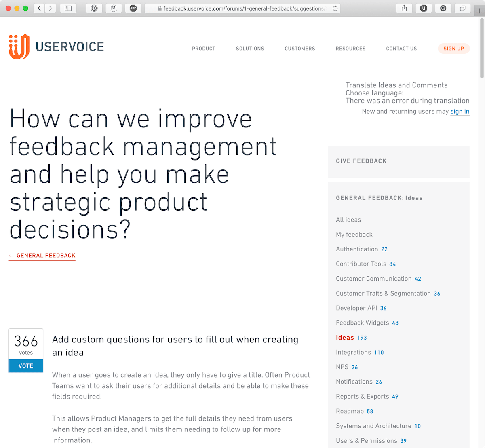
Task: Open the RESOURCES nav menu
Action: [x=350, y=49]
